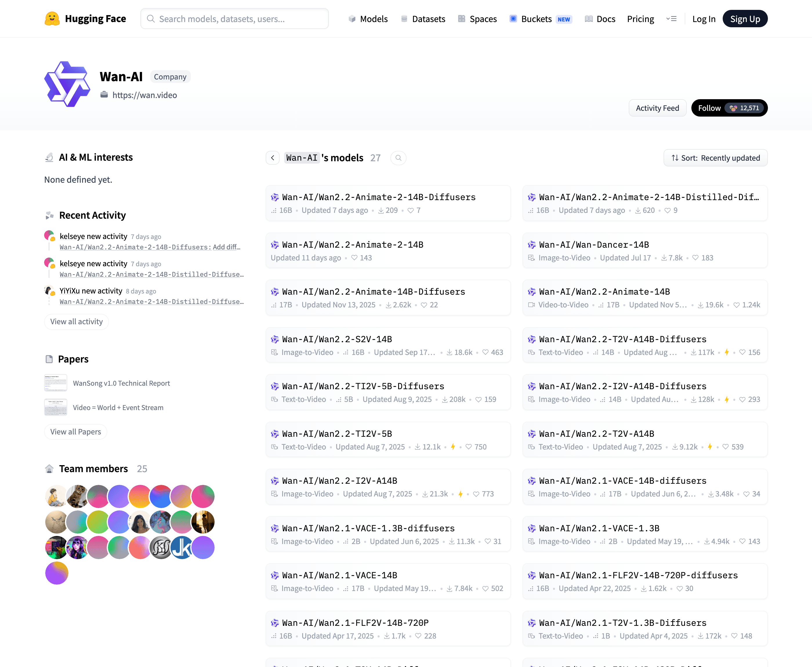
Task: Open the Datasets navigation item
Action: 423,19
